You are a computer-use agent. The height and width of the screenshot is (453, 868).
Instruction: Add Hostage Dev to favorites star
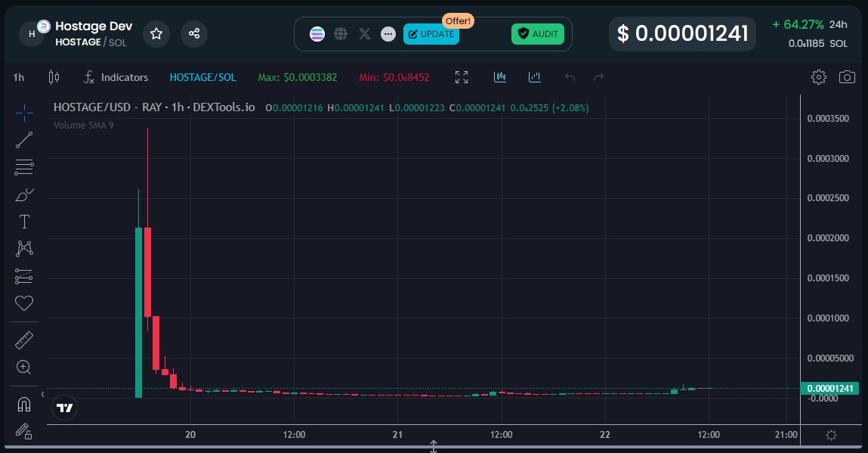(156, 34)
